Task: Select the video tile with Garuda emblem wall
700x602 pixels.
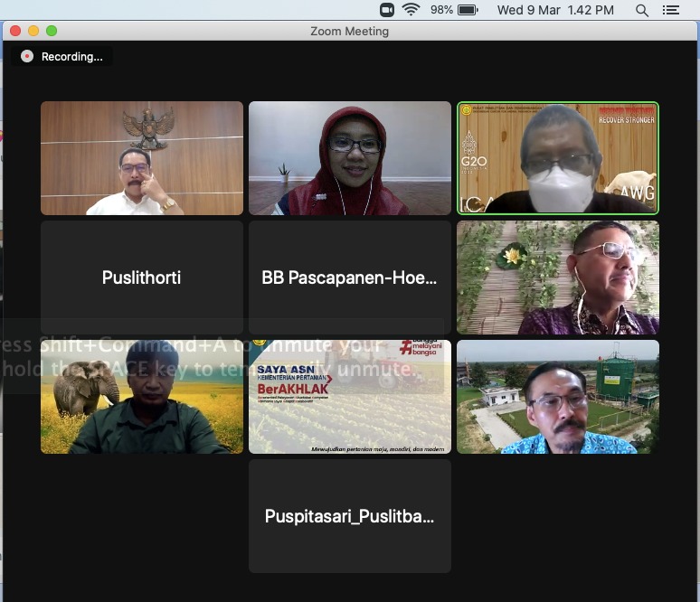Action: [x=142, y=158]
